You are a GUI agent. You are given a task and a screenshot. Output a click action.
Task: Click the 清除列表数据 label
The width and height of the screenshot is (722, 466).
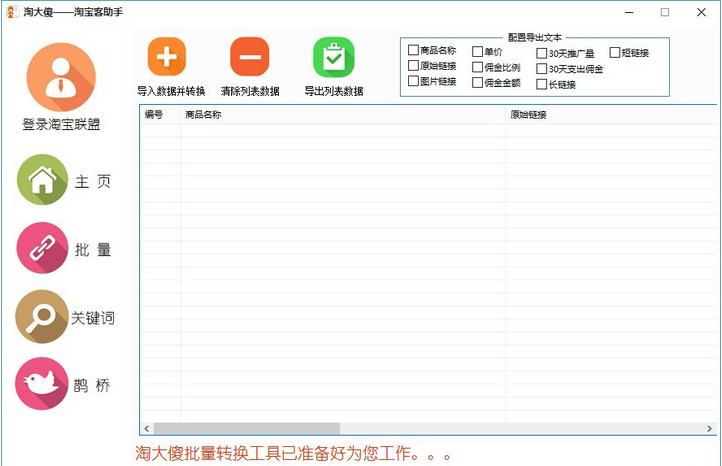pyautogui.click(x=250, y=91)
